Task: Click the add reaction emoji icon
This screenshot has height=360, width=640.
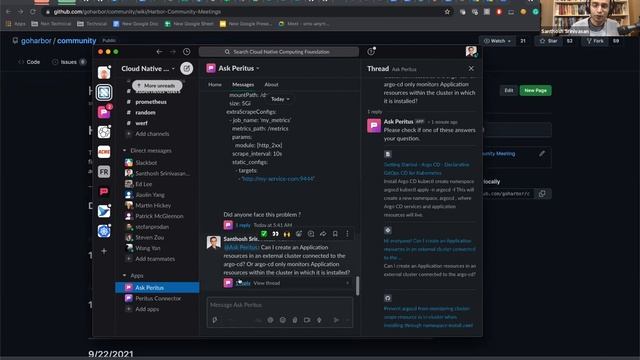Action: (299, 234)
